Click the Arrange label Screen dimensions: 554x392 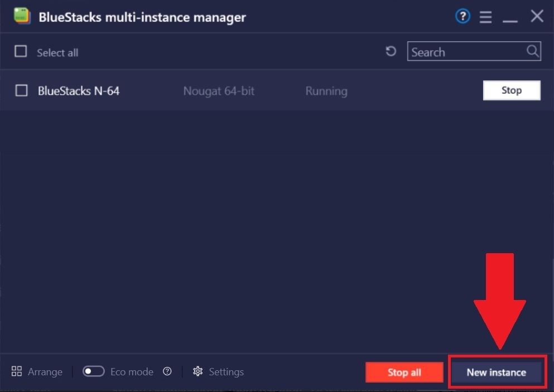tap(45, 371)
